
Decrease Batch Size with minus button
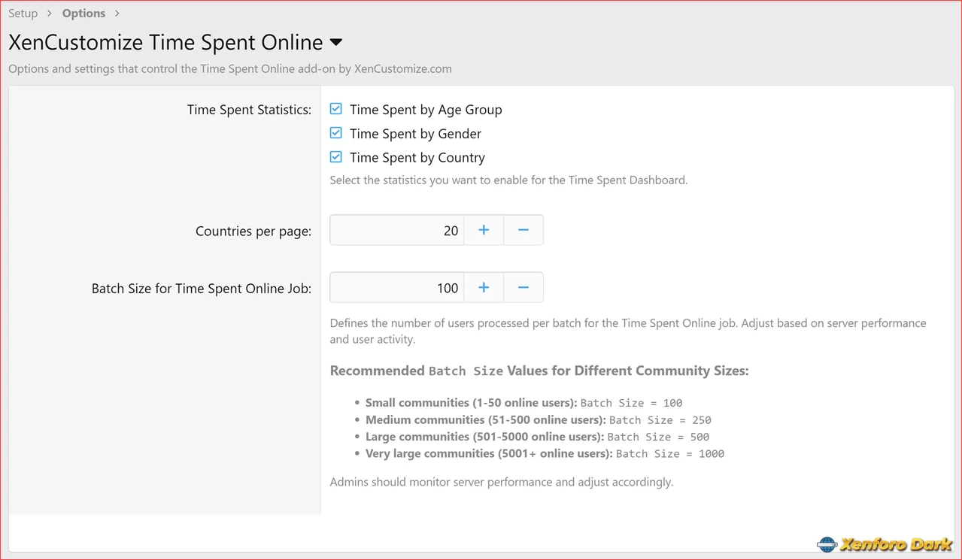[523, 287]
